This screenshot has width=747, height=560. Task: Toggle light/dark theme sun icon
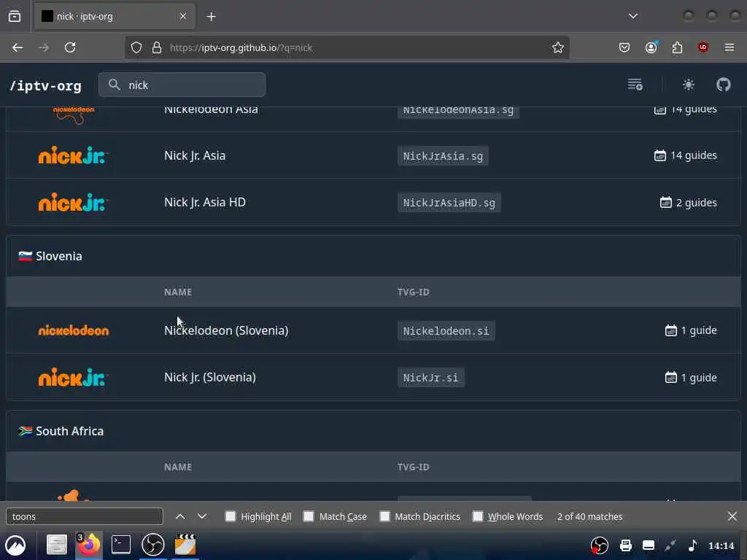pyautogui.click(x=689, y=85)
